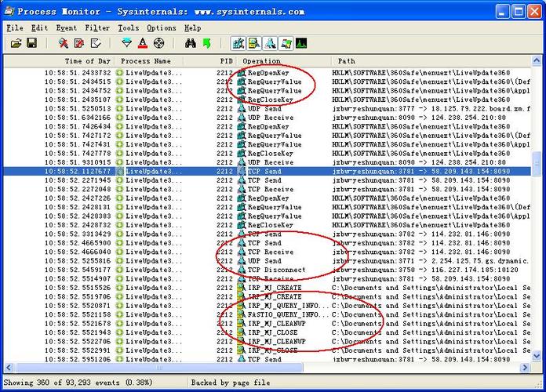Click the vertical scrollbar down arrow

[537, 356]
